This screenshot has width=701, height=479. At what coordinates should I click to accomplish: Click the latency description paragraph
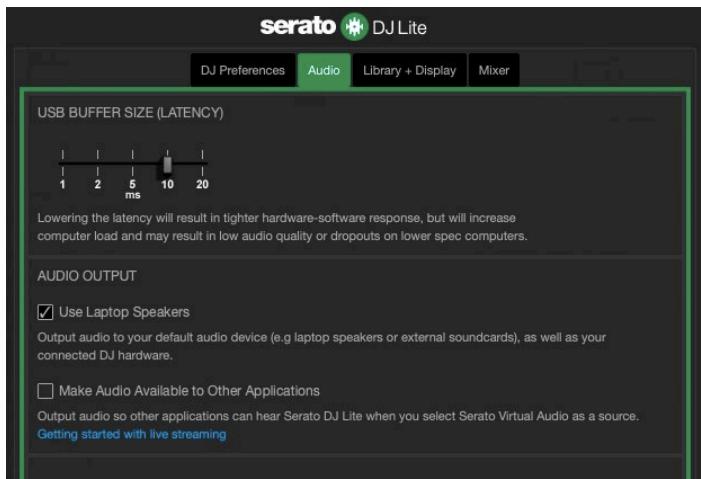coord(282,227)
